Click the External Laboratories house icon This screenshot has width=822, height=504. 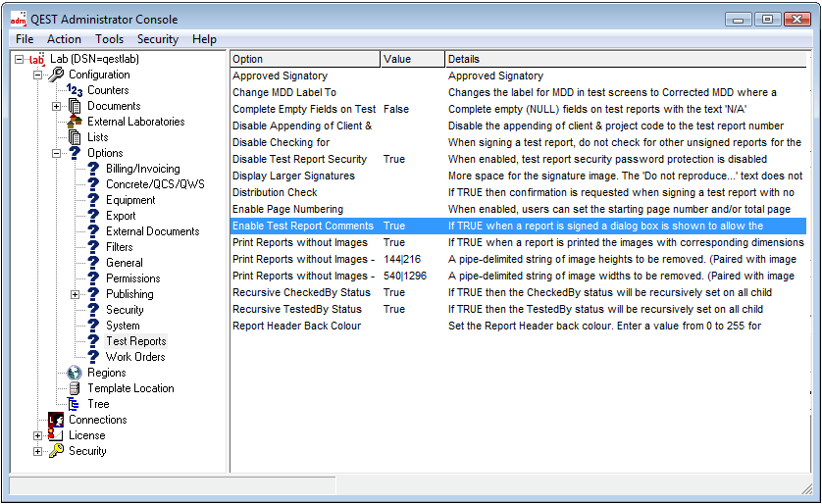click(75, 122)
